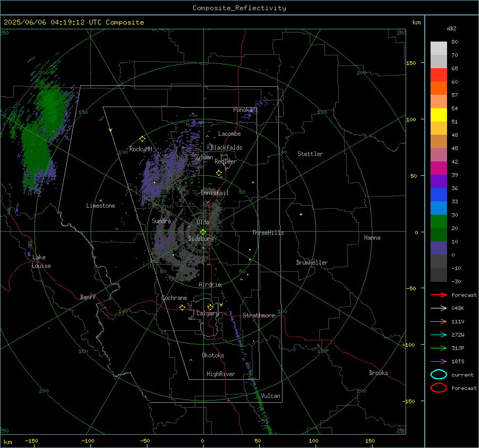
Task: Click the yellow diamond marker below RedDeer
Action: (219, 173)
